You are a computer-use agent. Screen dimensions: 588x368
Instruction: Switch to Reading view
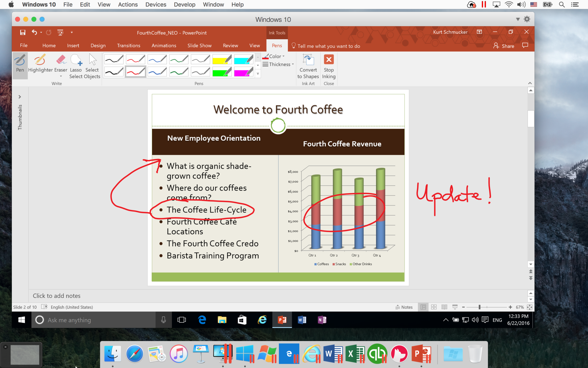[x=444, y=307]
